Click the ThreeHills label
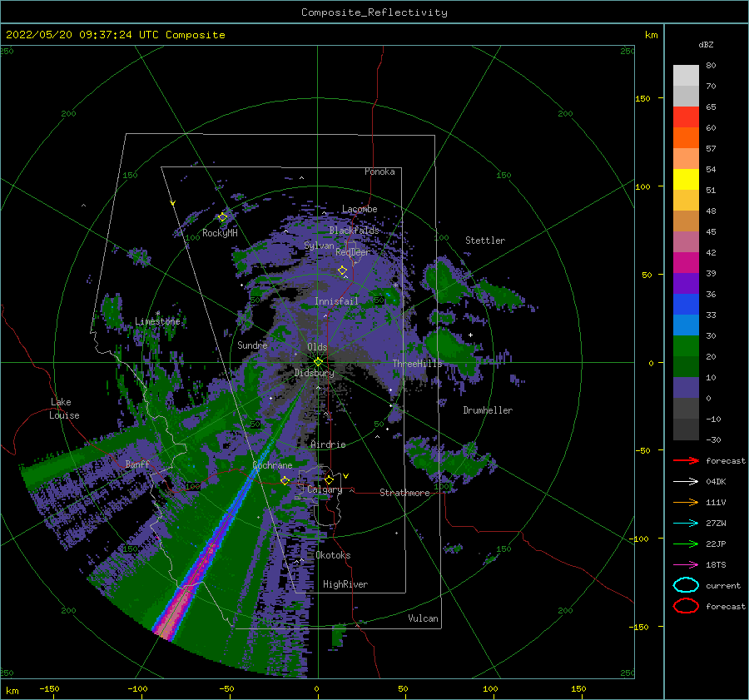Viewport: 749px width, 700px height. 417,364
